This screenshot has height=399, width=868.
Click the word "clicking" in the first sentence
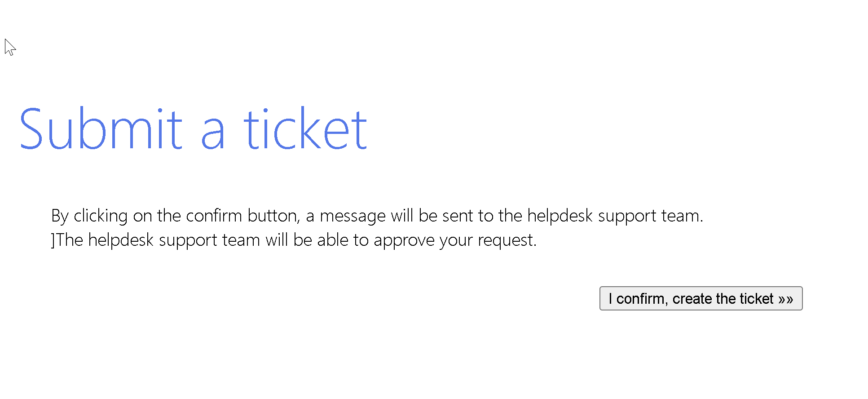[x=101, y=216]
